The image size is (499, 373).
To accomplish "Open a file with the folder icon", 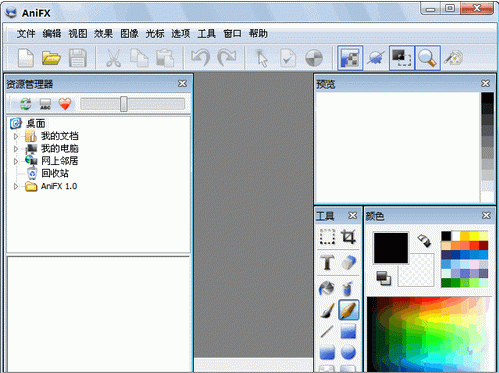I will (x=51, y=58).
